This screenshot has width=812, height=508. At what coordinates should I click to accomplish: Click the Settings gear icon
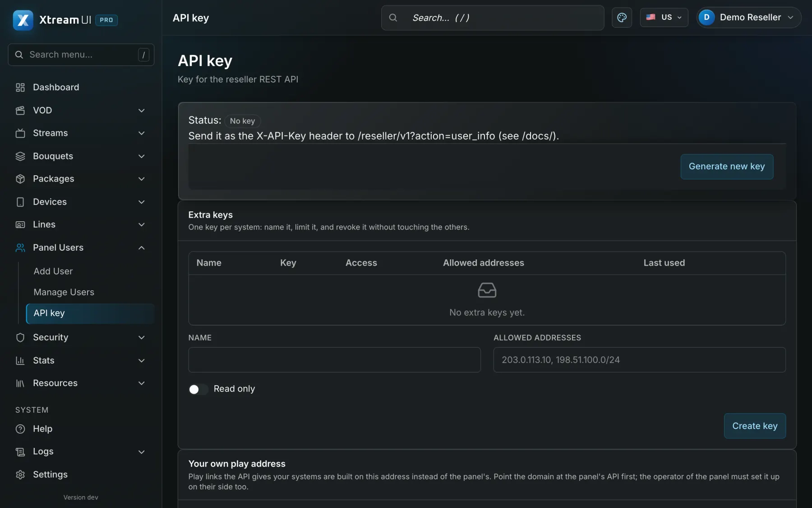[20, 475]
